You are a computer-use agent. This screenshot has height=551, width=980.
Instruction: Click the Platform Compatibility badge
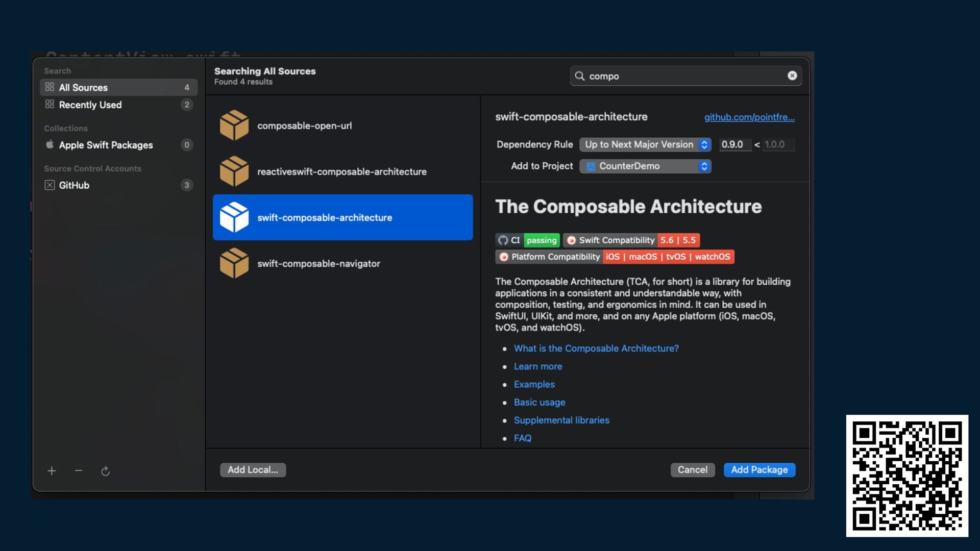[615, 257]
